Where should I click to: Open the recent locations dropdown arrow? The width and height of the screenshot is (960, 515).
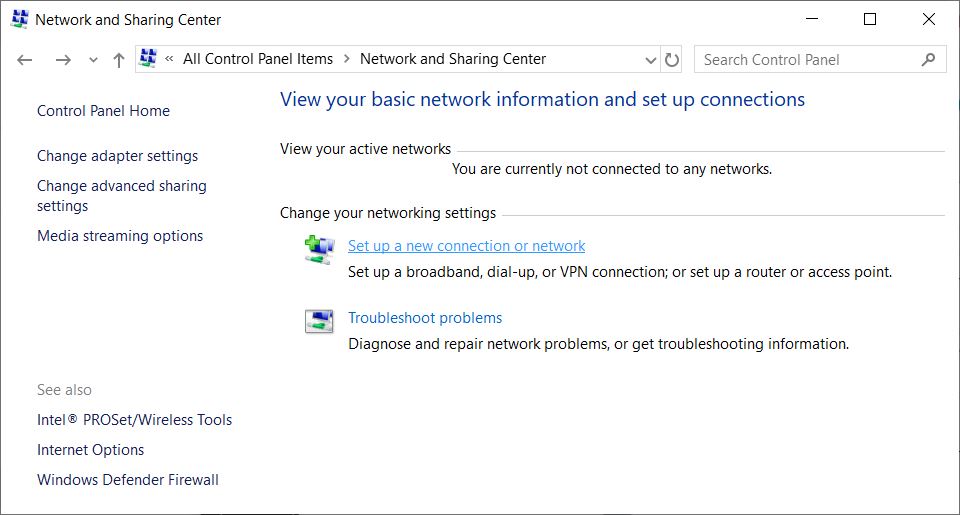coord(93,60)
